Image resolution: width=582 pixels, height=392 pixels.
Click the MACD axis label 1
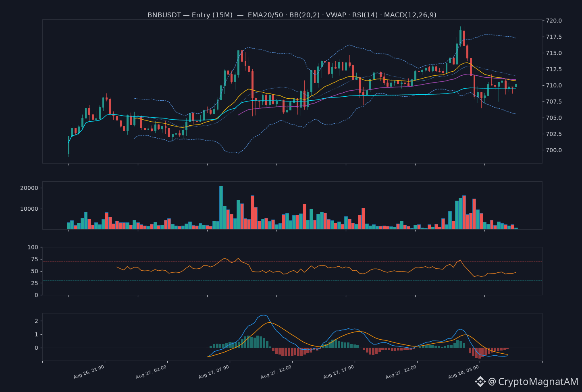[36, 334]
